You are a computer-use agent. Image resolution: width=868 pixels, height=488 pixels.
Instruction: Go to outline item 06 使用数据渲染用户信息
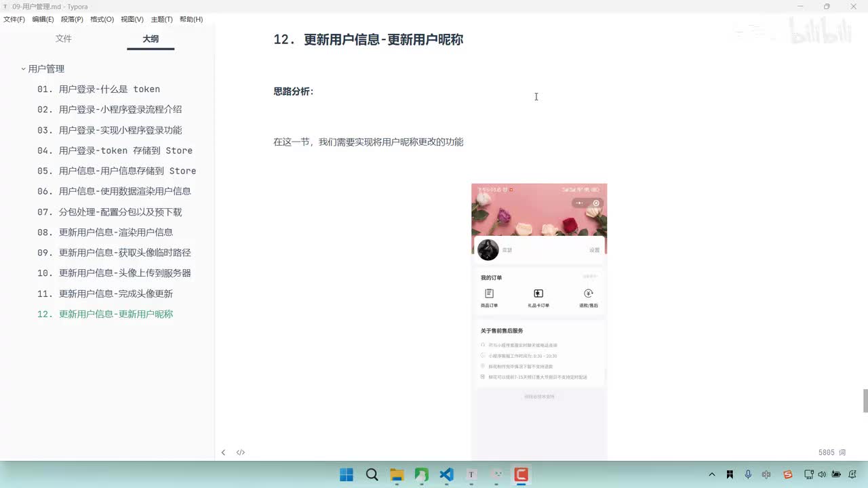pos(114,191)
